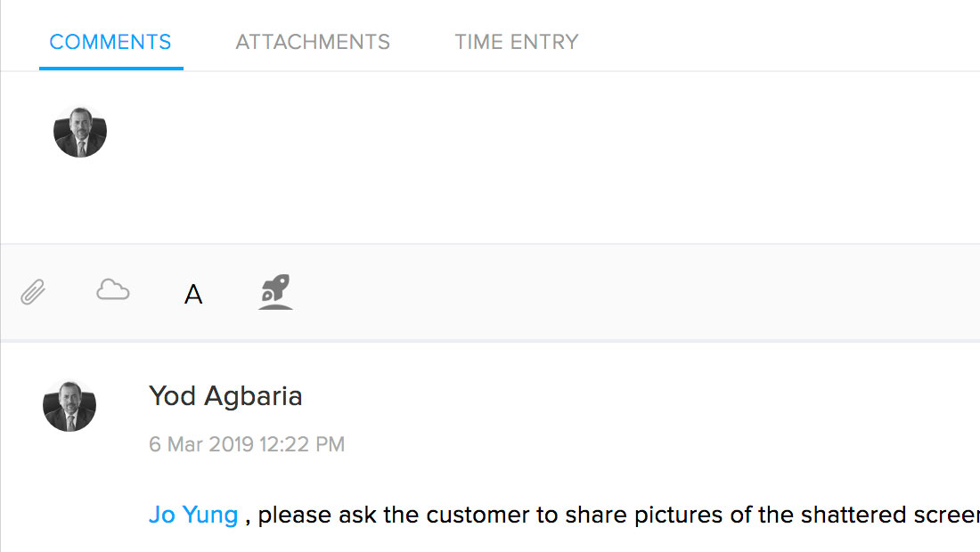The width and height of the screenshot is (980, 552).
Task: Click the year 2019 in comment date
Action: coord(231,444)
